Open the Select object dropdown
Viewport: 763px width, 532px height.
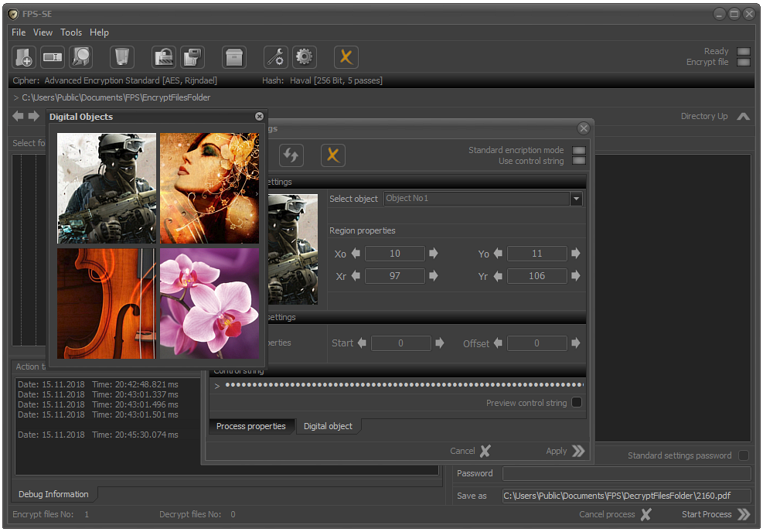pyautogui.click(x=576, y=199)
